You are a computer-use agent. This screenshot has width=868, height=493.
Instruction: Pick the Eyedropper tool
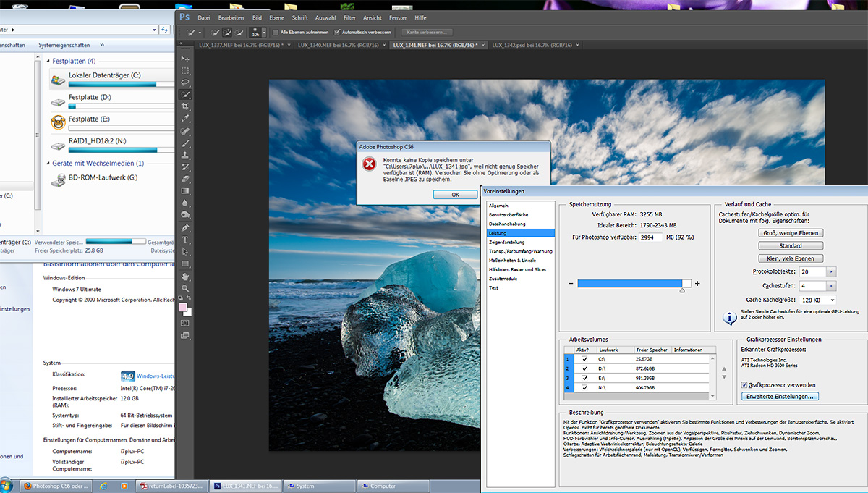coord(185,119)
